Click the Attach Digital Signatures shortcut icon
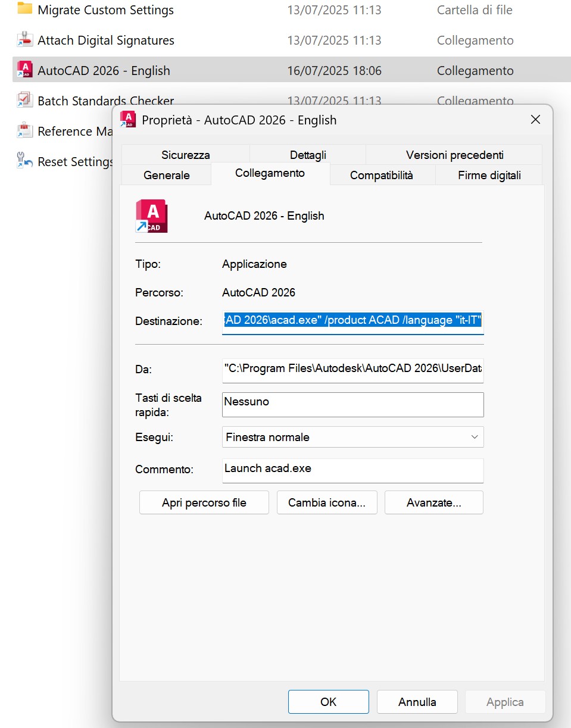The height and width of the screenshot is (728, 571). (24, 40)
